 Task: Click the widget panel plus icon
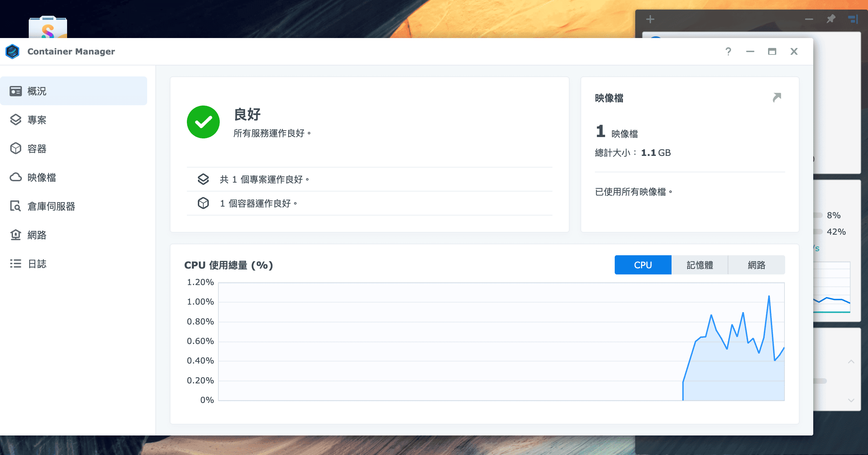[650, 19]
